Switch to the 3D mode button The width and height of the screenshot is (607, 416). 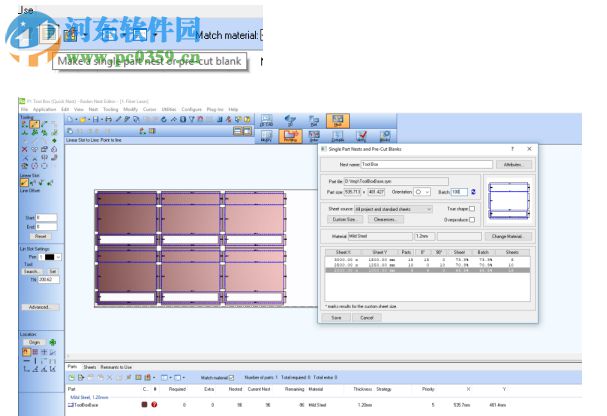coord(290,121)
